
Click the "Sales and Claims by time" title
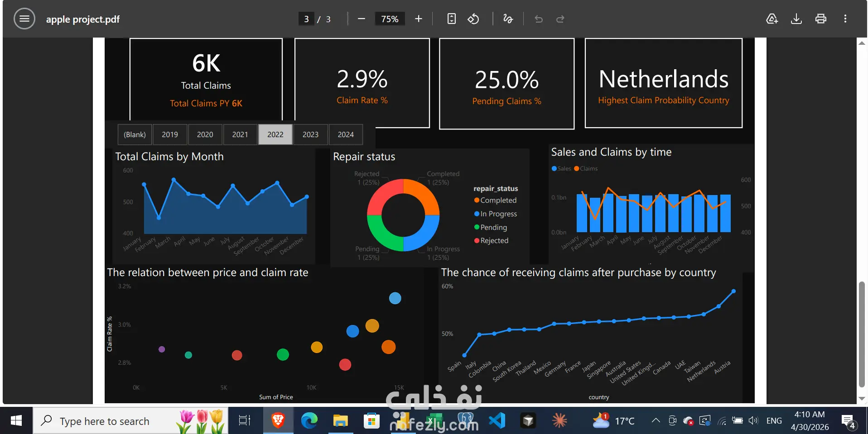pos(611,152)
